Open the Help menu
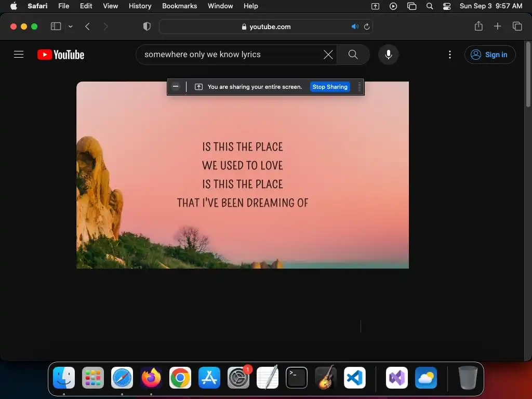Screen dimensions: 532x399 click(x=251, y=6)
